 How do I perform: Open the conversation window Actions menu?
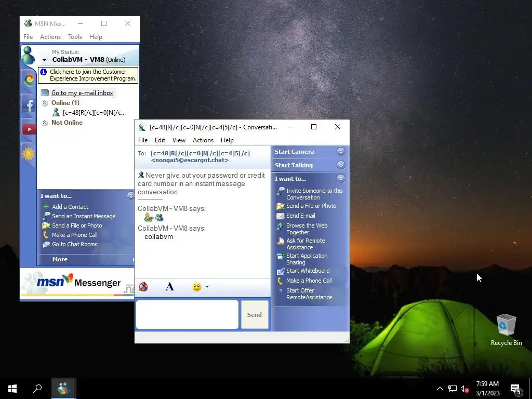coord(203,140)
